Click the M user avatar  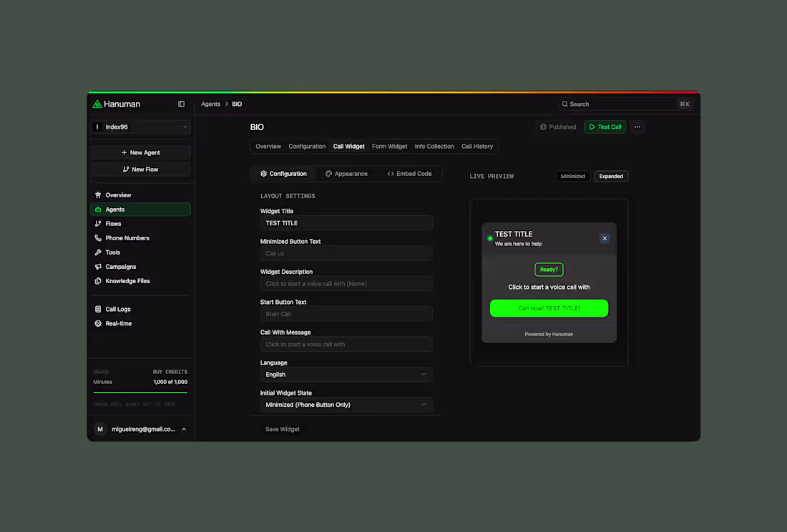point(100,429)
